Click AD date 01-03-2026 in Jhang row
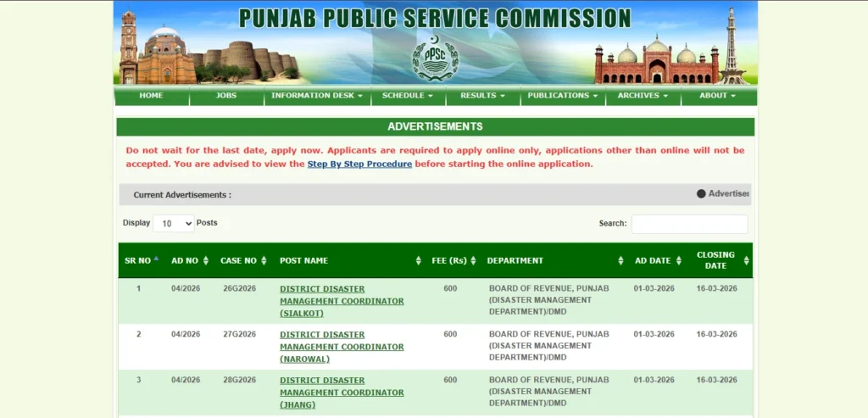This screenshot has height=418, width=868. tap(654, 380)
